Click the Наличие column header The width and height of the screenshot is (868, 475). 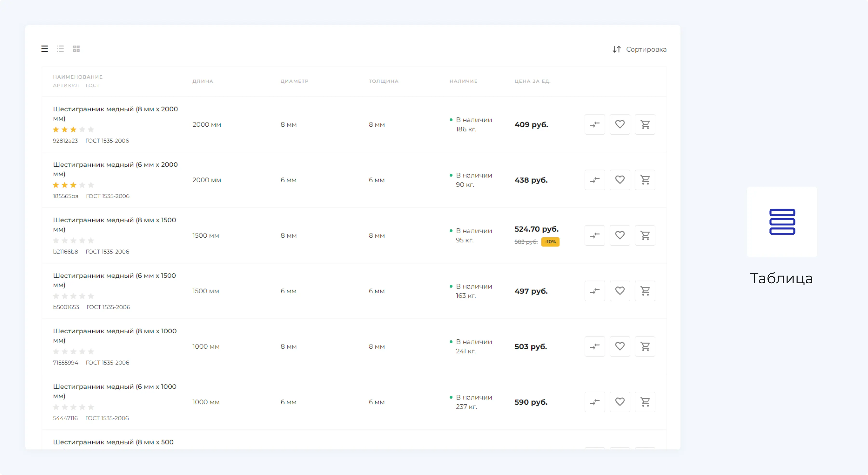(463, 81)
